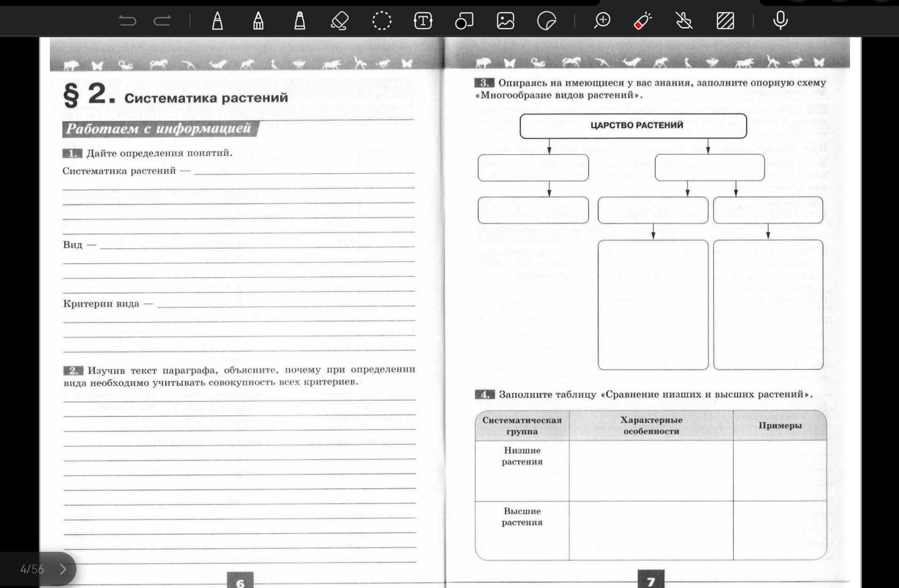Click the empty 'Характерные особенности' cell for Высшие растения
Viewport: 899px width, 588px height.
tap(651, 530)
